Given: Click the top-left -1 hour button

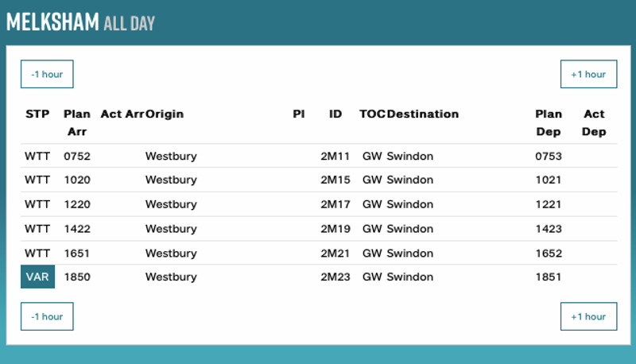Looking at the screenshot, I should coord(47,74).
